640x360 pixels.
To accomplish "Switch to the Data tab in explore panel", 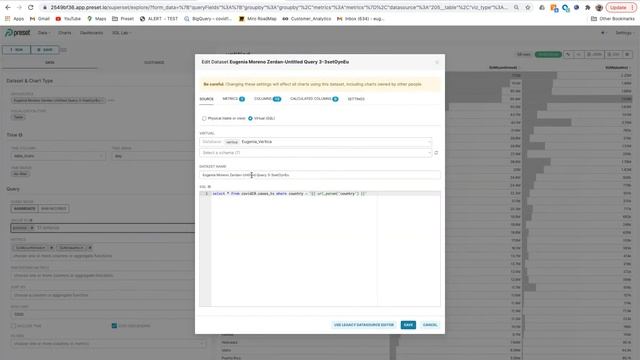I will pos(49,62).
